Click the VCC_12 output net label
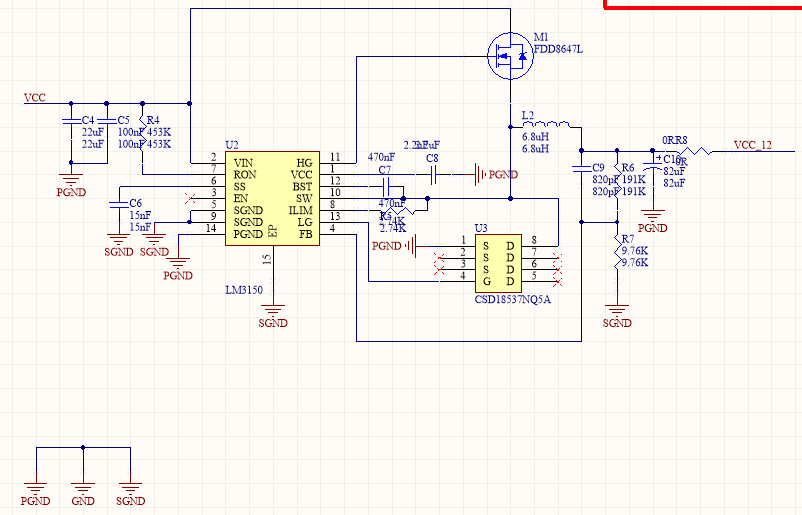Screen dimensions: 802x515 point(752,145)
